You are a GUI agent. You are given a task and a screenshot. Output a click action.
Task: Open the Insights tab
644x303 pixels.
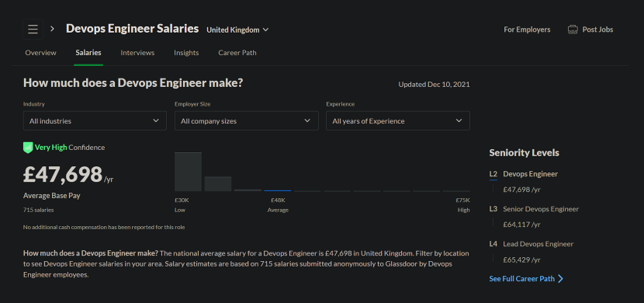click(186, 53)
